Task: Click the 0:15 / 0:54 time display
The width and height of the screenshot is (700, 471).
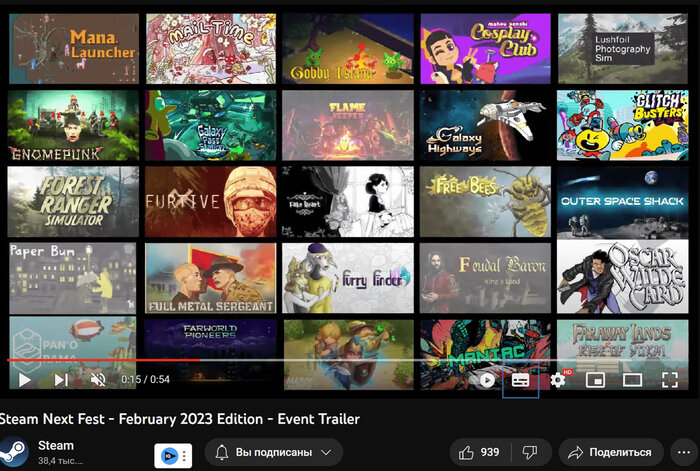Action: point(146,379)
